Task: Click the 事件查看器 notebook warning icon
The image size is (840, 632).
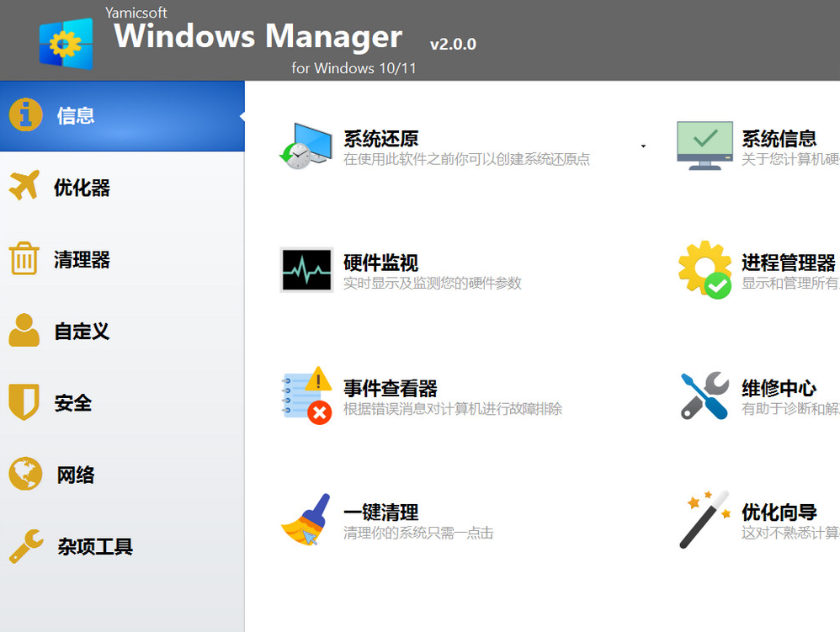Action: pos(306,396)
